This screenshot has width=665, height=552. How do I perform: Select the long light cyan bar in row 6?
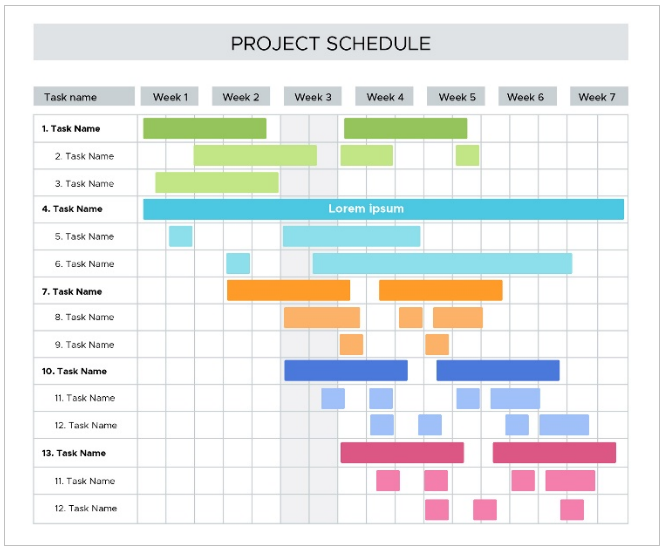point(442,263)
